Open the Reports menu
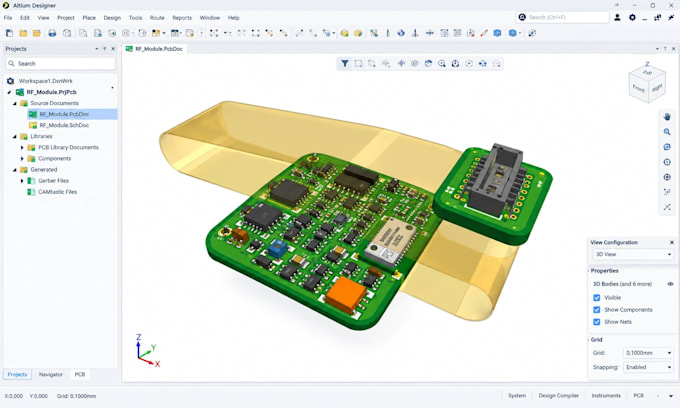The width and height of the screenshot is (680, 408). [x=182, y=18]
